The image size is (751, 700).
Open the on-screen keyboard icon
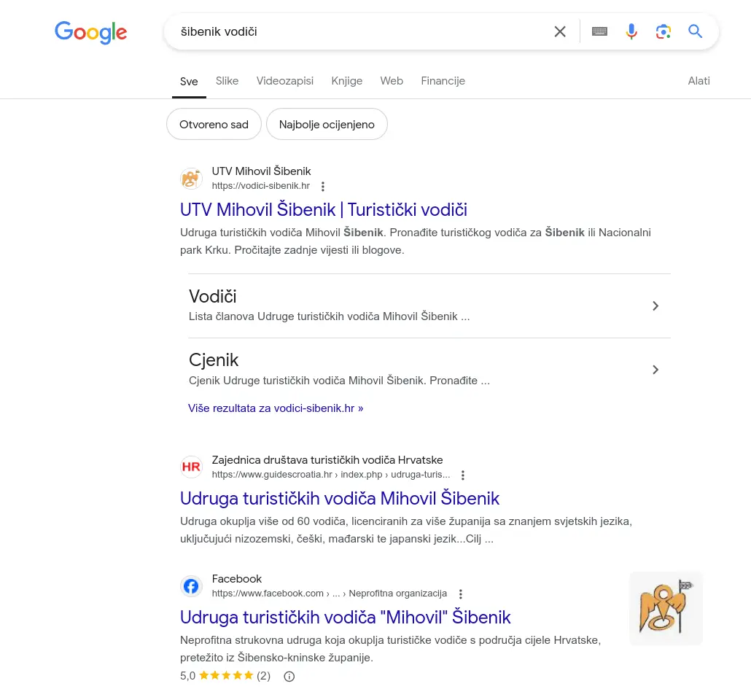coord(599,31)
